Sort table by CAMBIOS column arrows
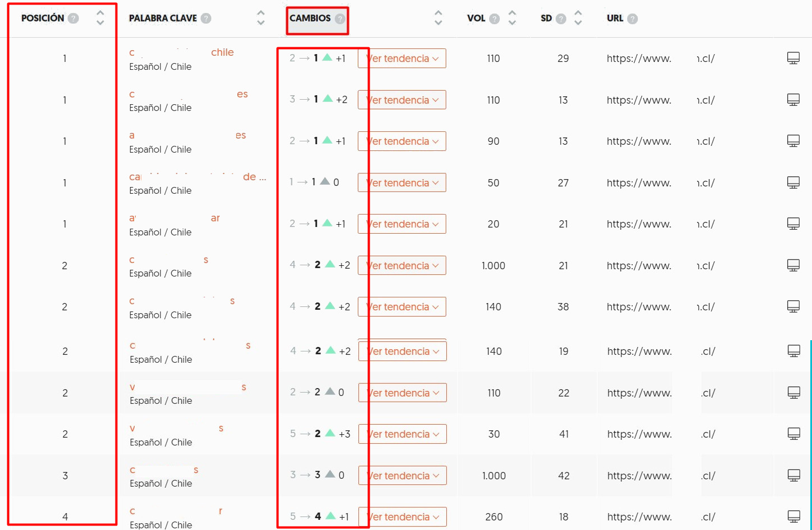This screenshot has width=812, height=530. (438, 18)
